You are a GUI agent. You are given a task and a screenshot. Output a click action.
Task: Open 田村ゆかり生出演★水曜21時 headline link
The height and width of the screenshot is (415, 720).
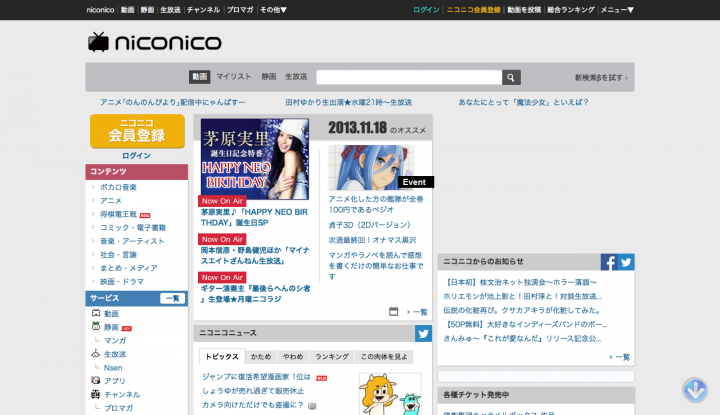[x=349, y=102]
